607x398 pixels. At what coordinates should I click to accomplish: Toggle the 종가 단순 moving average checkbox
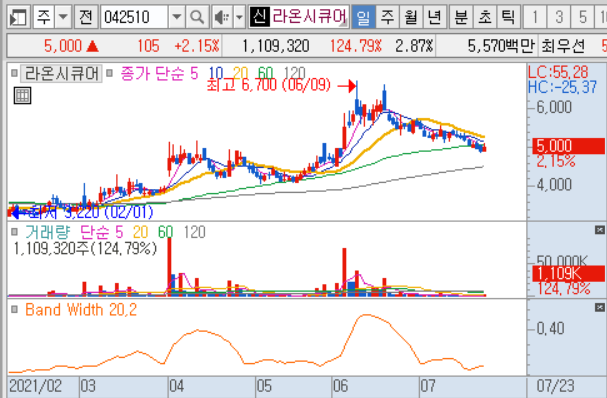110,73
